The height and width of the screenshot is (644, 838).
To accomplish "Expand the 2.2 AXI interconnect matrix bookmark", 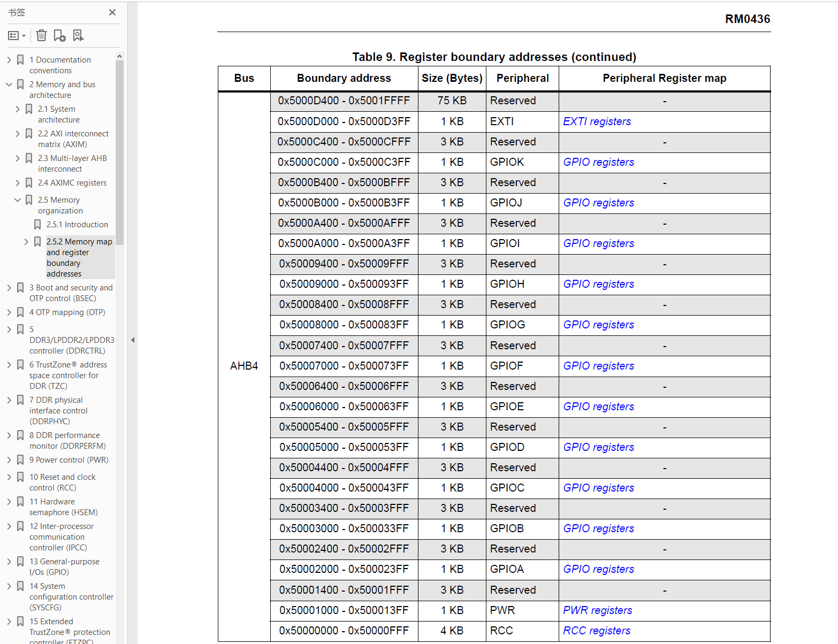I will [18, 134].
